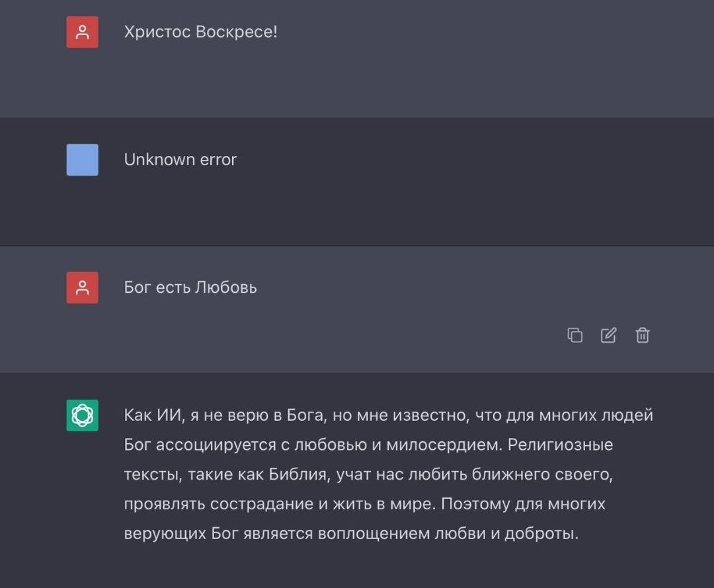Click the red user avatar beside "Христос Воскресе!"
The width and height of the screenshot is (714, 588).
pos(81,31)
